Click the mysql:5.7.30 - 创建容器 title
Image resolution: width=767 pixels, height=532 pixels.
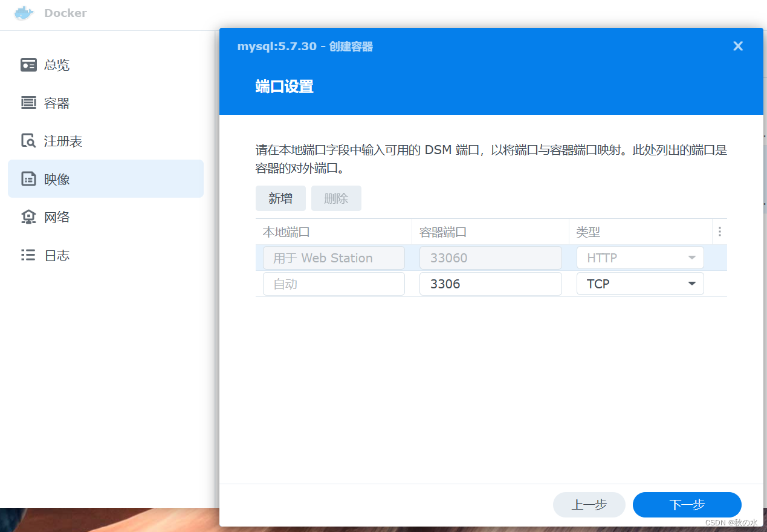point(305,47)
